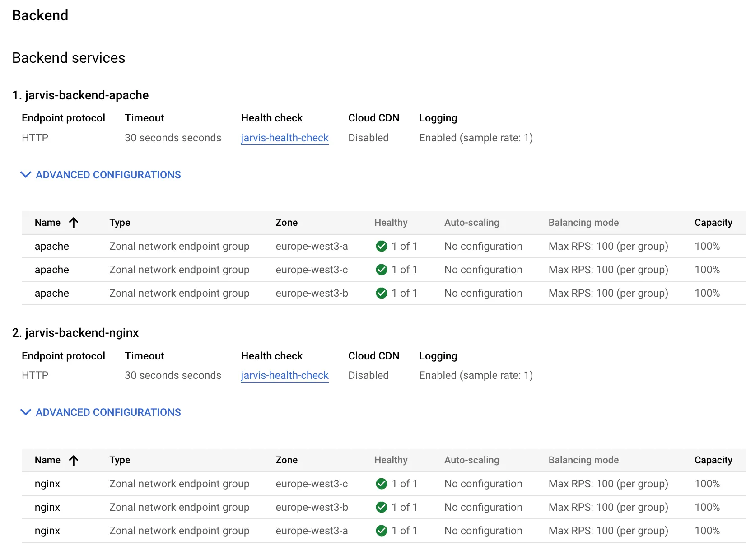
Task: Sort nginx table by Capacity column header
Action: (x=713, y=460)
